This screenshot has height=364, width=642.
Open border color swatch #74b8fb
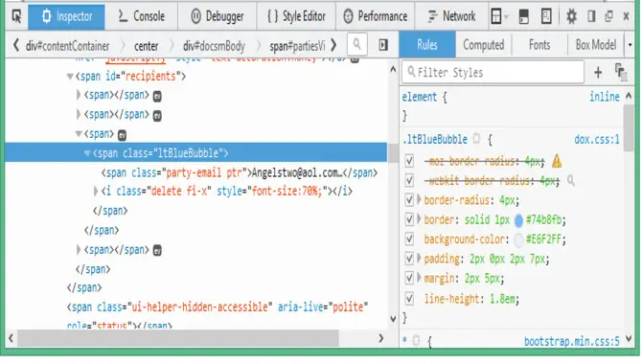coord(518,220)
